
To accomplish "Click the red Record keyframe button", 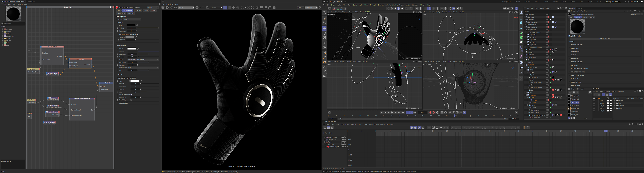I will tap(430, 112).
